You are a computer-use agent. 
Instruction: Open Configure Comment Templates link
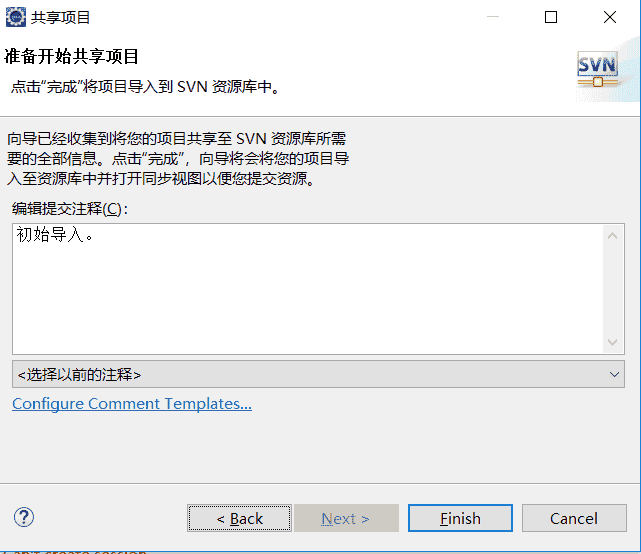pos(132,404)
